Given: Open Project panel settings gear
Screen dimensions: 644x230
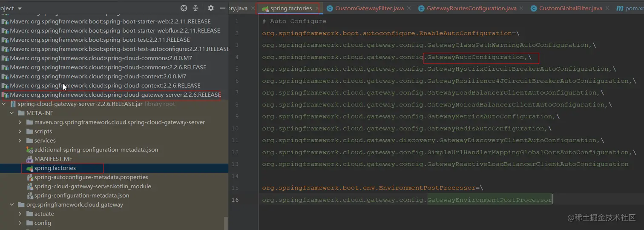Looking at the screenshot, I should click(x=211, y=8).
